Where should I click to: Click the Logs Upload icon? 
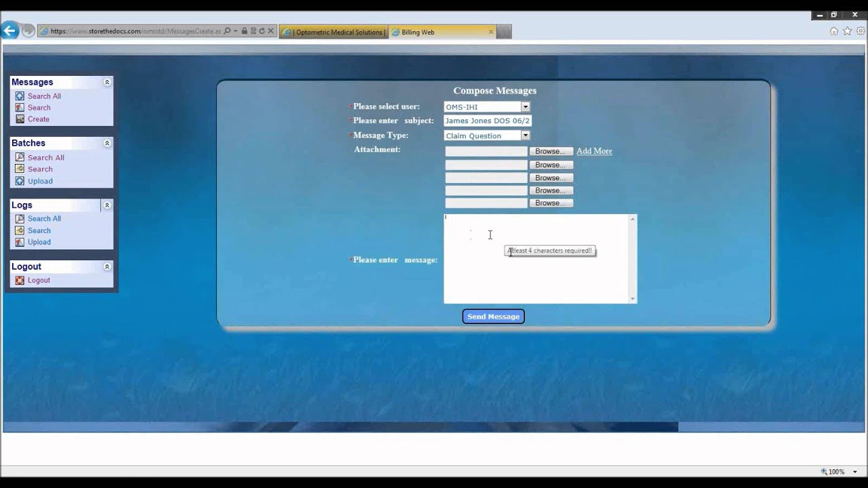coord(20,242)
